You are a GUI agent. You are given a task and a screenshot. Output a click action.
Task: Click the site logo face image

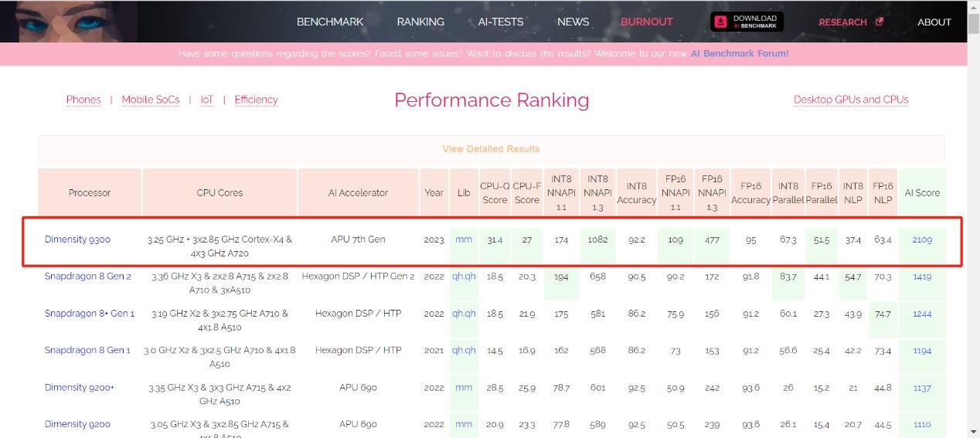69,21
